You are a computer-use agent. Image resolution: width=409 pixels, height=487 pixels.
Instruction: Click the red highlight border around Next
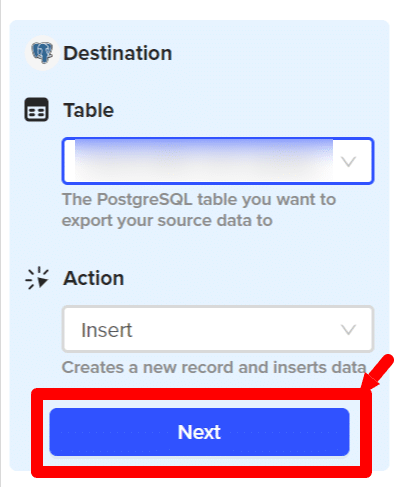201,433
